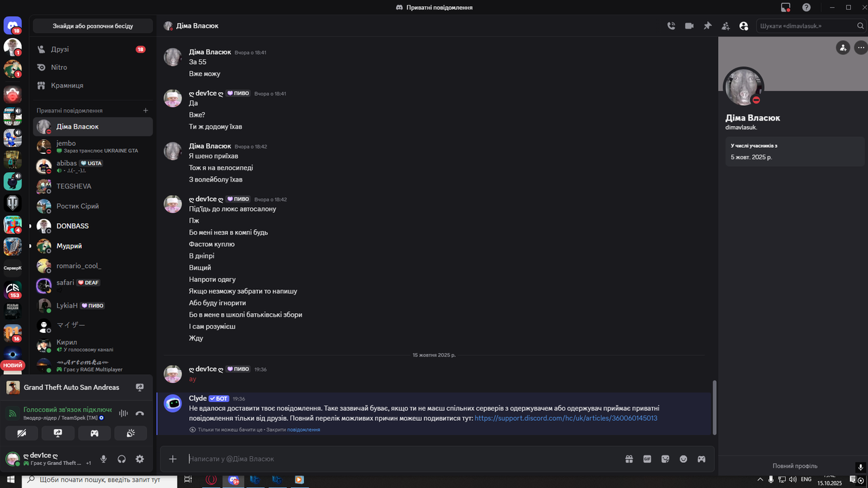Open the support.discord.com article link
This screenshot has width=868, height=488.
(566, 419)
